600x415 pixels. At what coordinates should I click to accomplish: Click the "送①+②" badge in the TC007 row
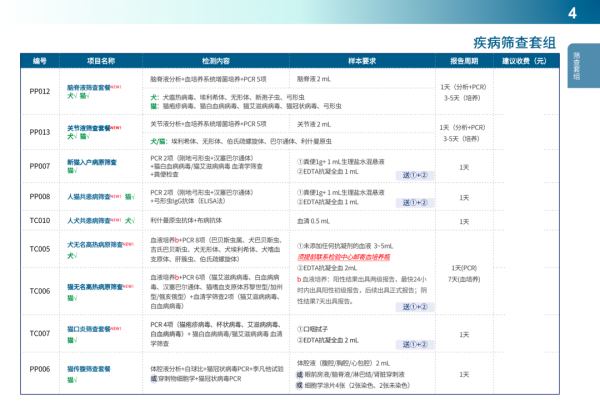415,344
